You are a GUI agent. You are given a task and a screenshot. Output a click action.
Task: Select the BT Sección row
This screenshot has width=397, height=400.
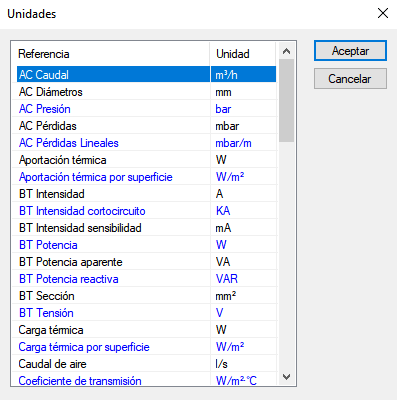[144, 295]
